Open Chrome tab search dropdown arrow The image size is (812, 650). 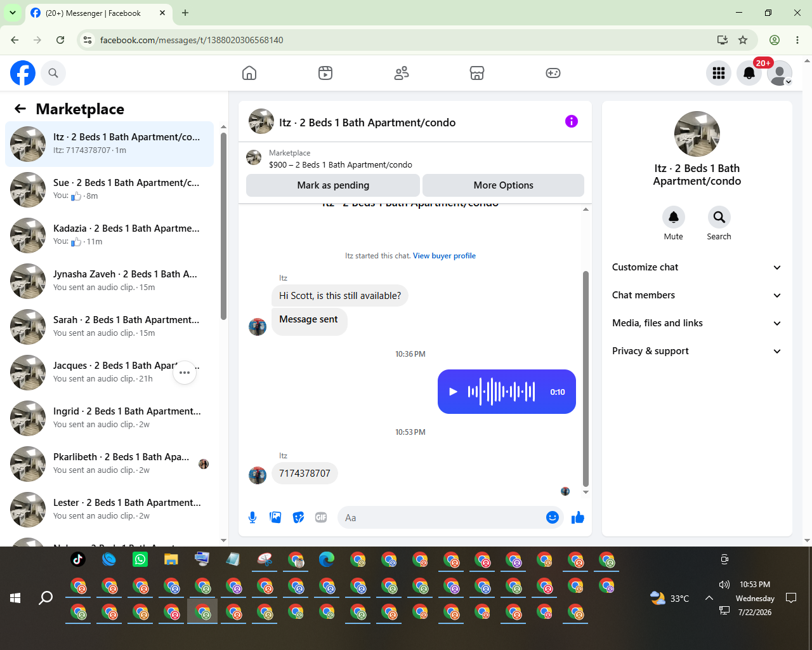[13, 13]
